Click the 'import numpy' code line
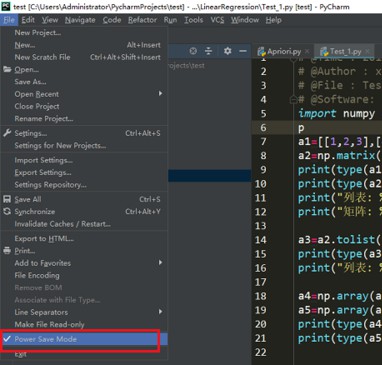 (x=337, y=114)
